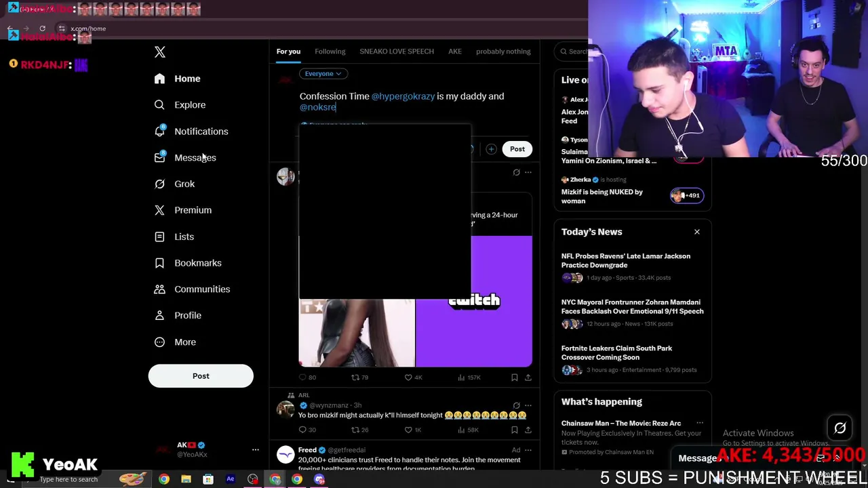The height and width of the screenshot is (488, 868).
Task: Open the more options on the first post
Action: pyautogui.click(x=528, y=172)
